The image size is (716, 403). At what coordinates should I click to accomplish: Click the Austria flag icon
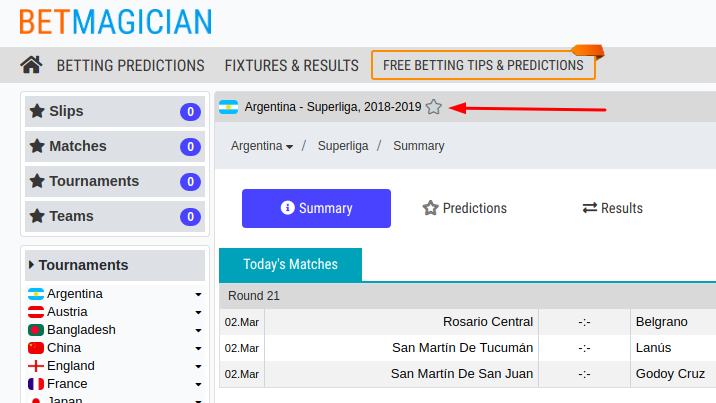click(x=36, y=312)
